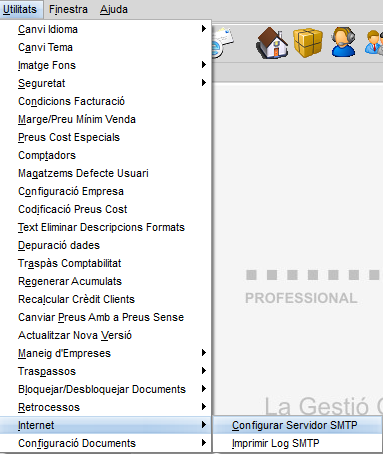The height and width of the screenshot is (454, 383).
Task: Select Depuració dades entry
Action: click(105, 245)
